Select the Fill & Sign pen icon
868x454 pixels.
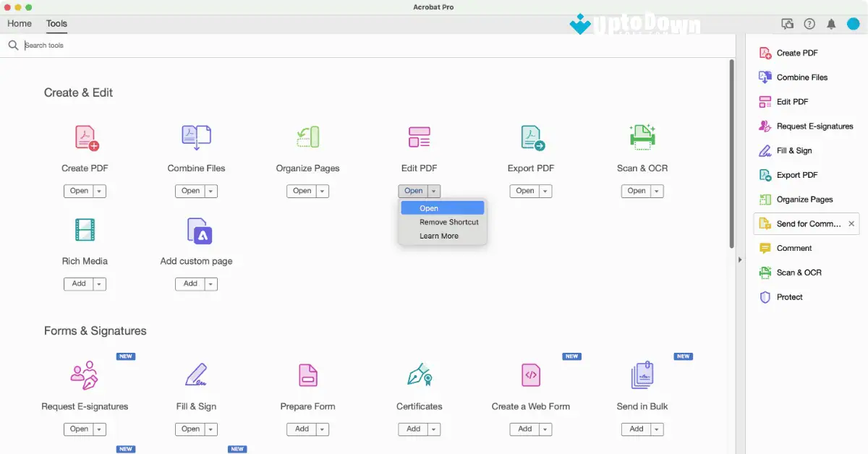pyautogui.click(x=196, y=375)
